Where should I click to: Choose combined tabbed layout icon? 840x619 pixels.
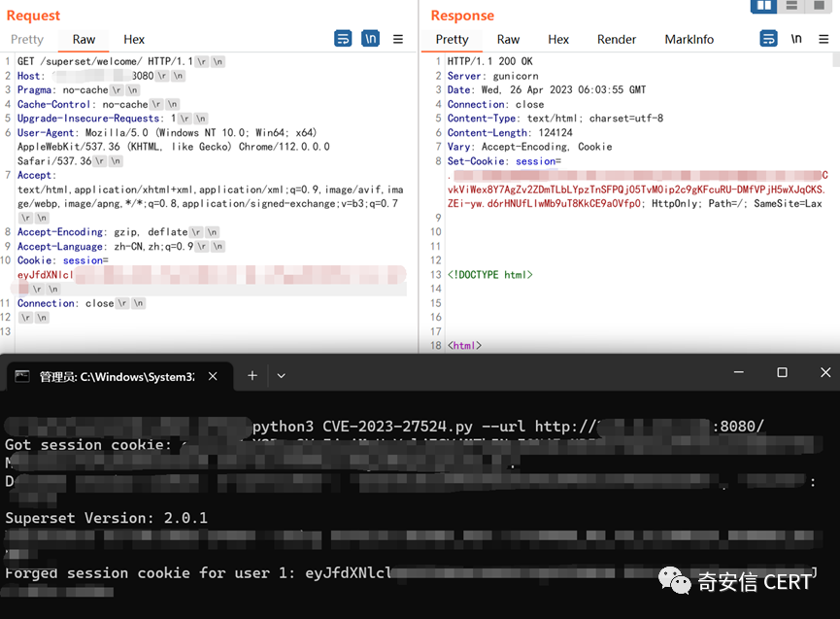819,6
